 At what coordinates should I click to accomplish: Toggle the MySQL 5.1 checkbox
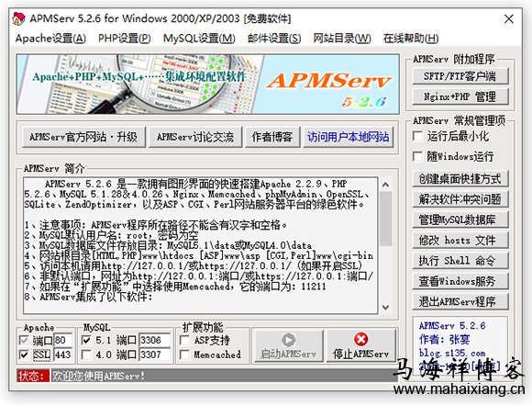pos(86,340)
